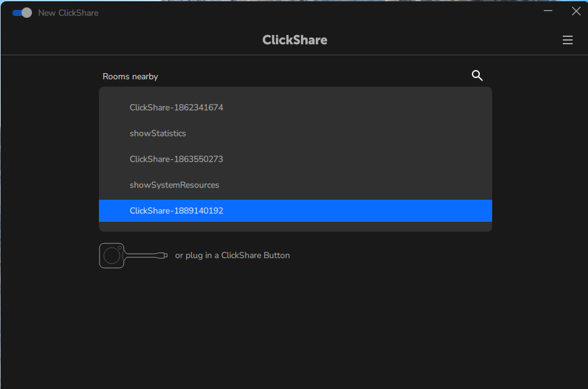Connect to ClickShare-1889140192
This screenshot has width=588, height=389.
(x=176, y=210)
